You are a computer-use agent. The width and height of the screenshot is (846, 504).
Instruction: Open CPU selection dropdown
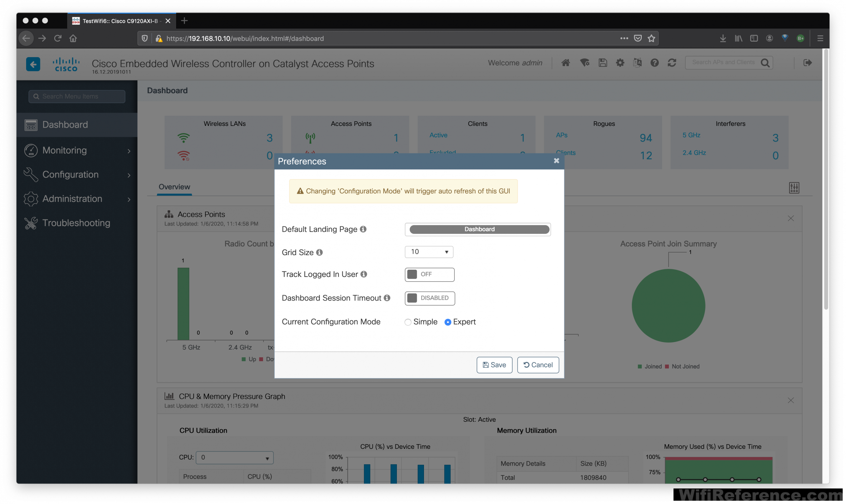coord(235,458)
